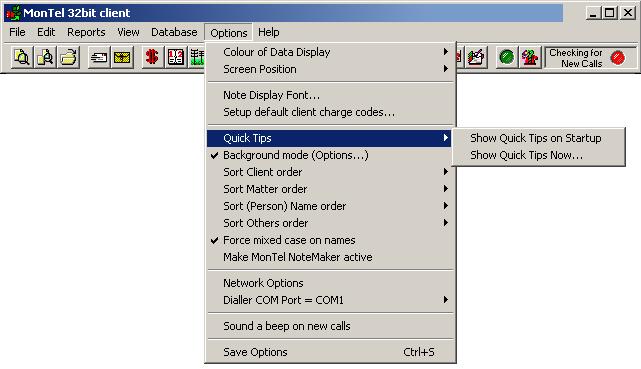
Task: Expand the Quick Tips submenu
Action: [x=329, y=138]
